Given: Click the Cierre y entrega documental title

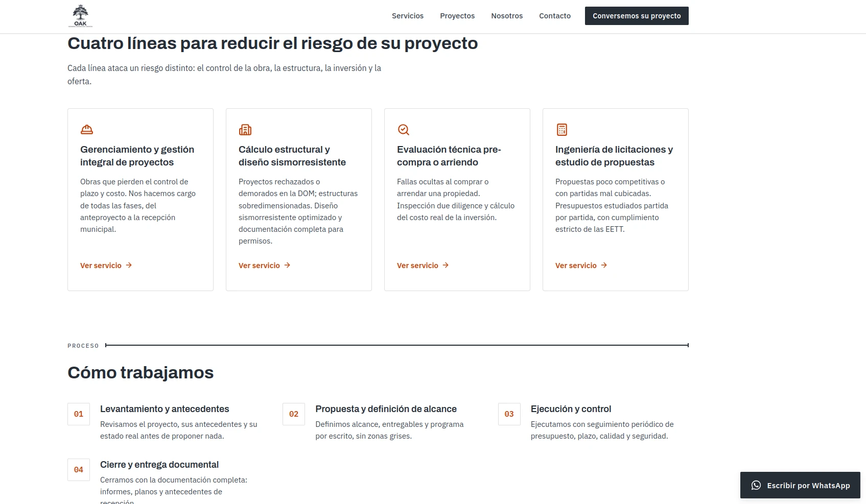Looking at the screenshot, I should pyautogui.click(x=159, y=465).
